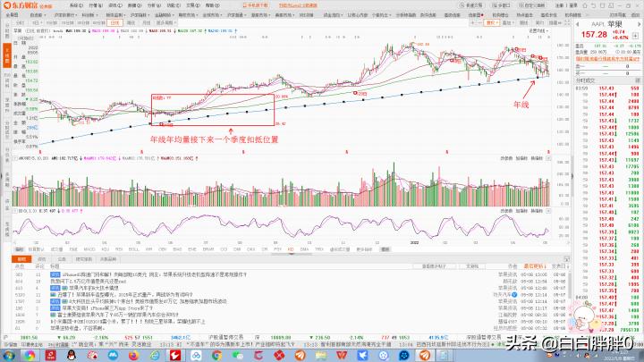The height and width of the screenshot is (362, 644).
Task: Select the 日线 period tab
Action: [x=115, y=22]
